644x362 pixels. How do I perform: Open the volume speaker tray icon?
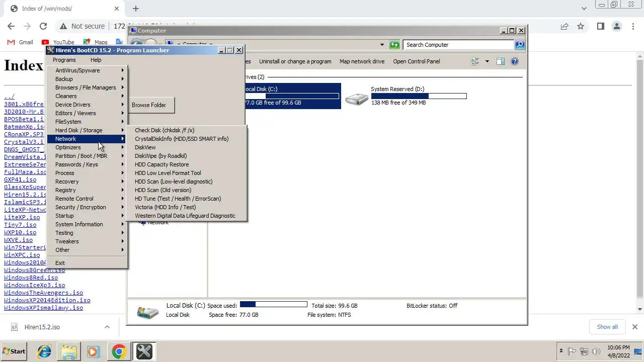596,351
